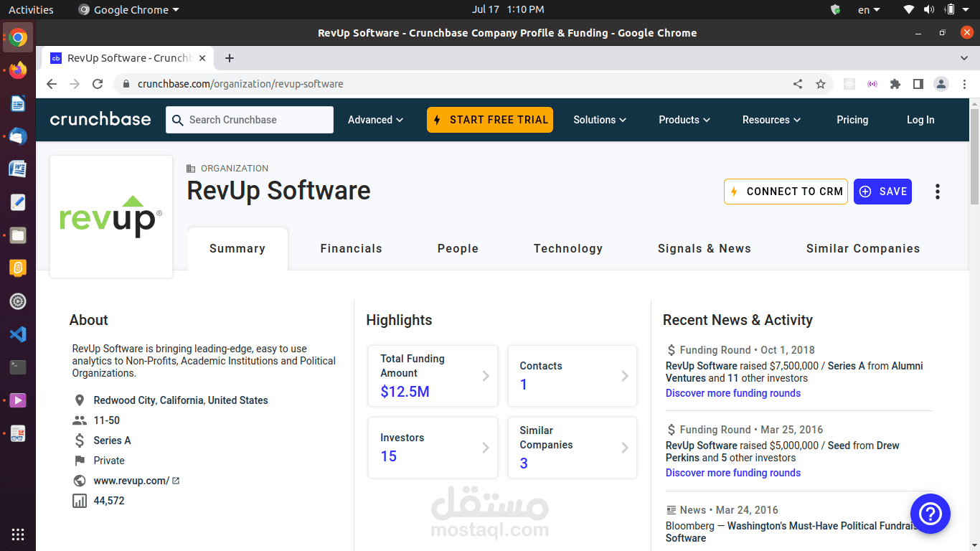This screenshot has width=980, height=551.
Task: Click the clock Jul 17 1:10 PM
Action: [508, 10]
